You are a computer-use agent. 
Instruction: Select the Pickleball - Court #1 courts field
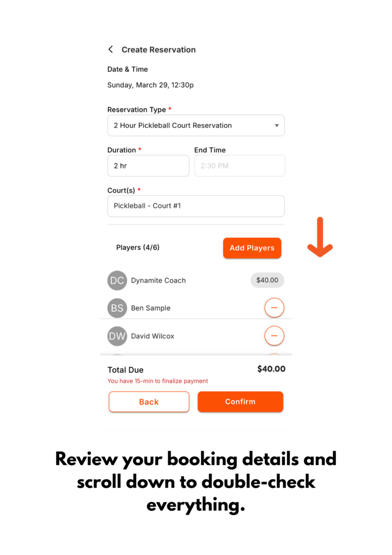pyautogui.click(x=195, y=206)
